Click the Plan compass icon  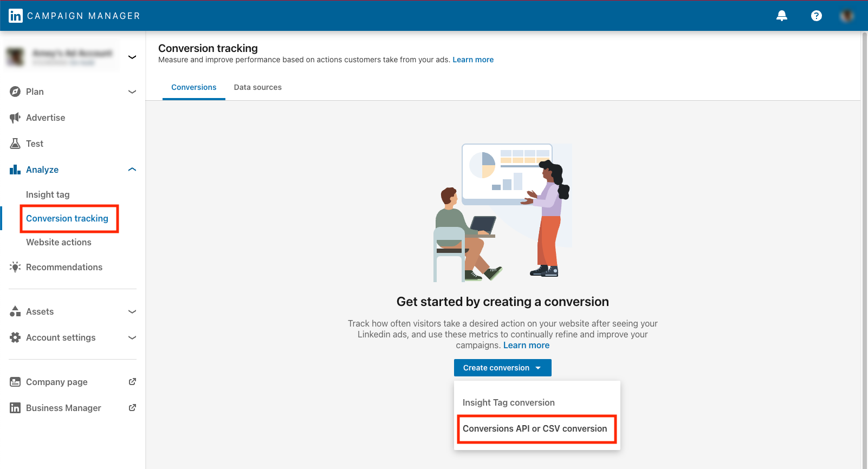point(15,92)
